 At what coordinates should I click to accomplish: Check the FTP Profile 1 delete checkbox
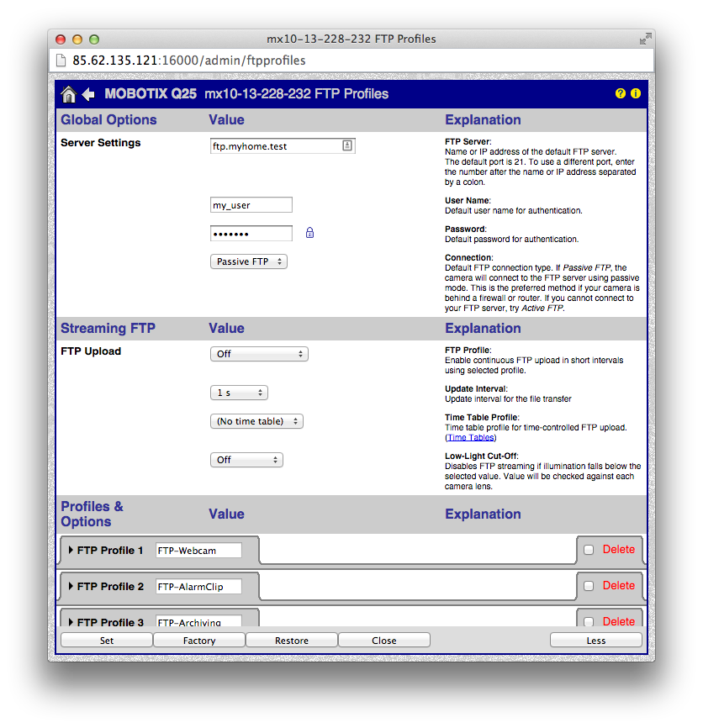pyautogui.click(x=589, y=550)
